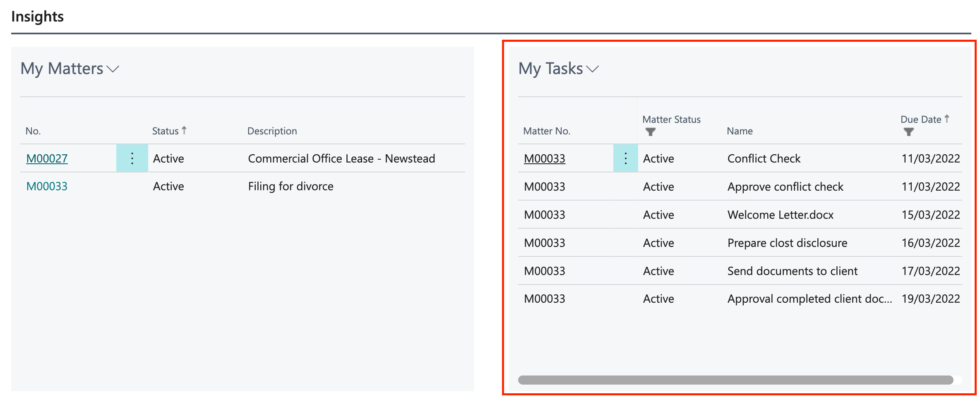Select the 'Conflict Check' task name
The image size is (980, 397).
(x=764, y=158)
